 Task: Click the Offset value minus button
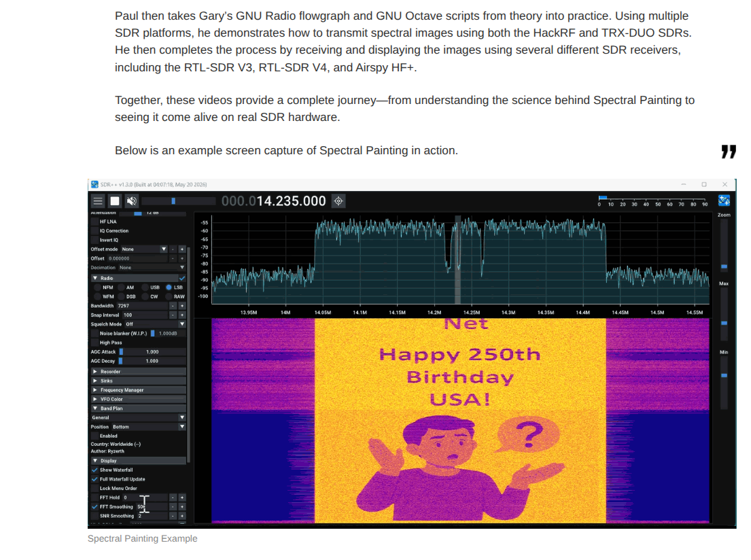point(173,258)
